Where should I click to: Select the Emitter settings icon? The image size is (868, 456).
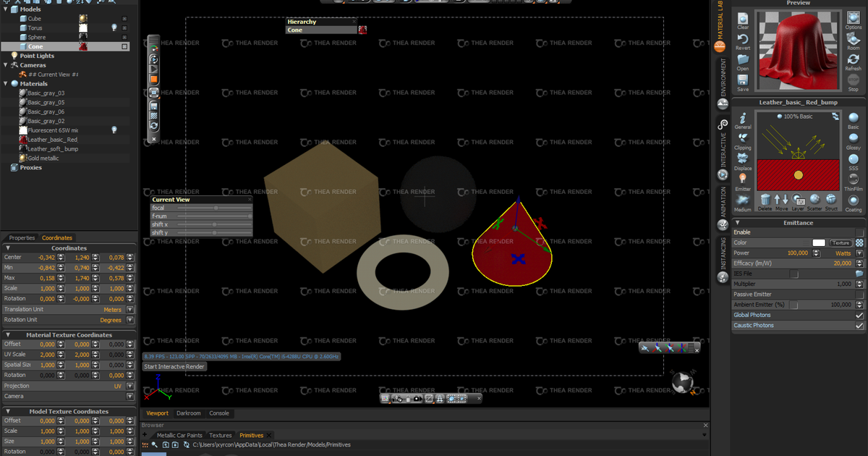pos(743,182)
